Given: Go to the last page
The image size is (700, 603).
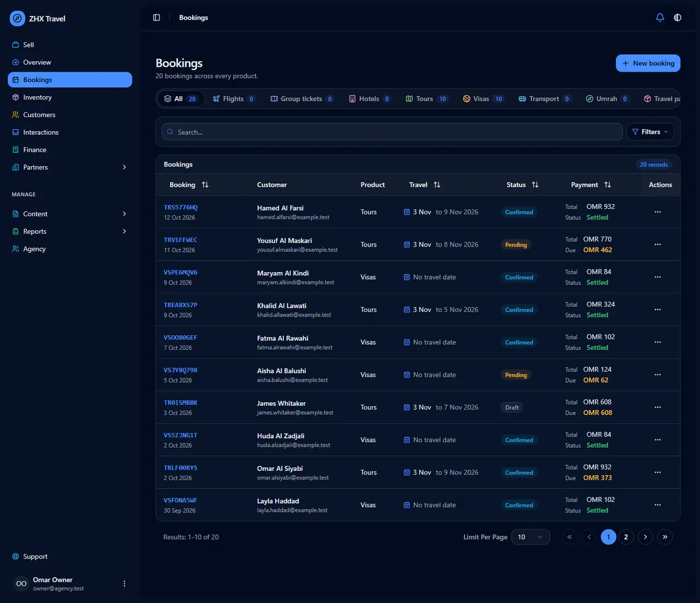Looking at the screenshot, I should tap(665, 537).
